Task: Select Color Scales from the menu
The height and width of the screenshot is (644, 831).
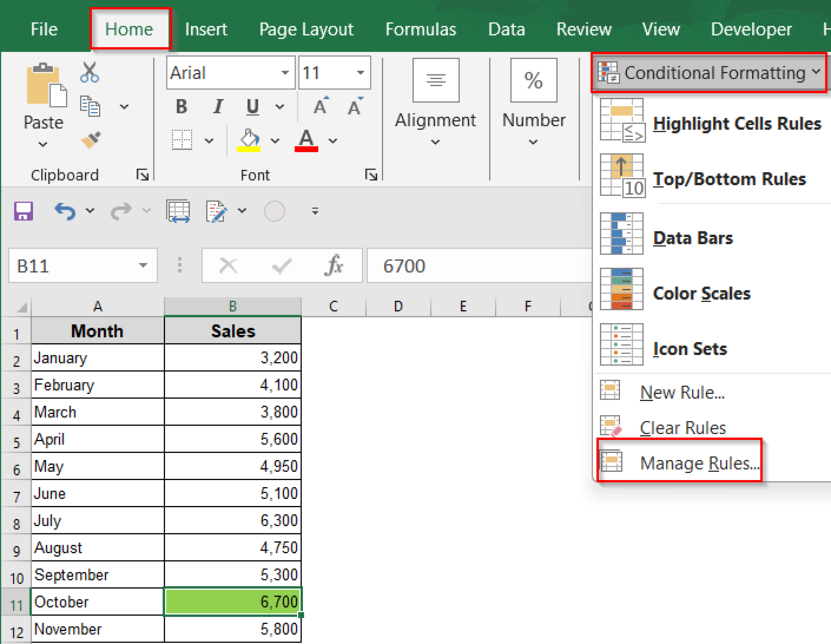Action: coord(702,293)
